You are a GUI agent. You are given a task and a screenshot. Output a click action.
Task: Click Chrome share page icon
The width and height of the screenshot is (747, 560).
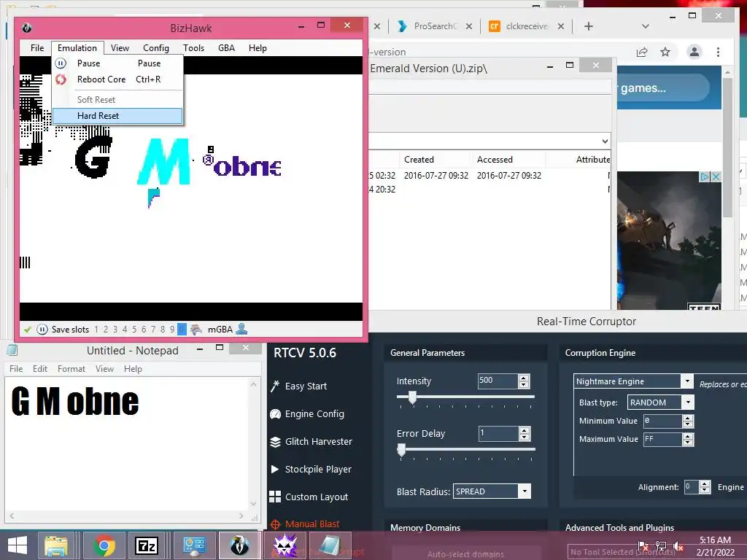pyautogui.click(x=642, y=52)
